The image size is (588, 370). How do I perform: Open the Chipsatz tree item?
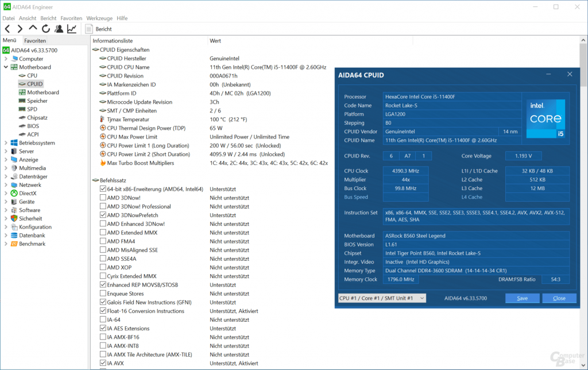pyautogui.click(x=37, y=117)
